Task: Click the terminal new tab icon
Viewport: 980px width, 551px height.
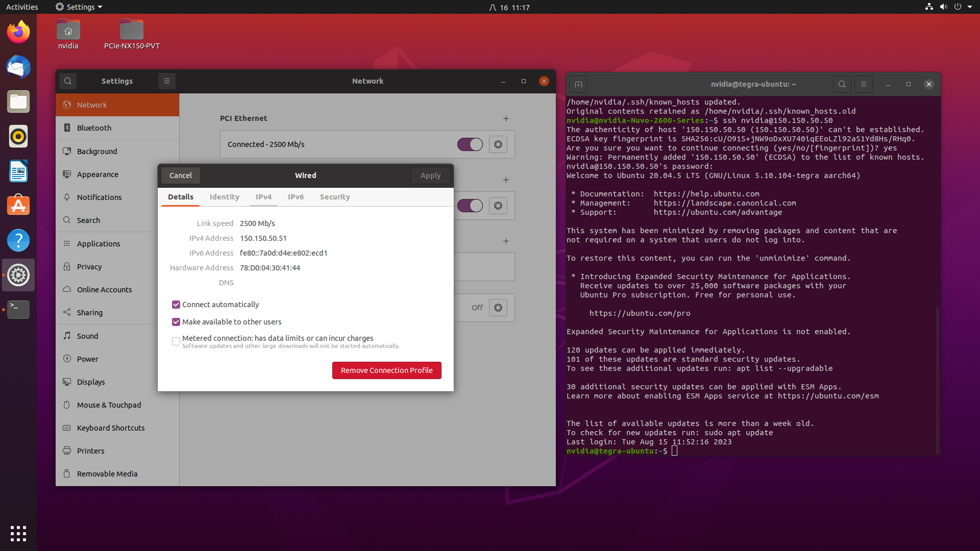Action: 578,84
